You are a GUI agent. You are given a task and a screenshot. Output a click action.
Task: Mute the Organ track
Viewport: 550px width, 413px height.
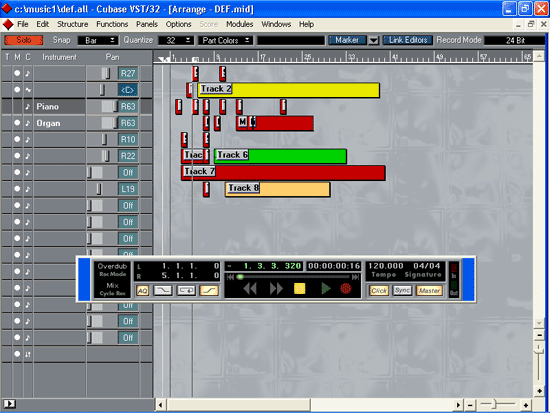(17, 123)
